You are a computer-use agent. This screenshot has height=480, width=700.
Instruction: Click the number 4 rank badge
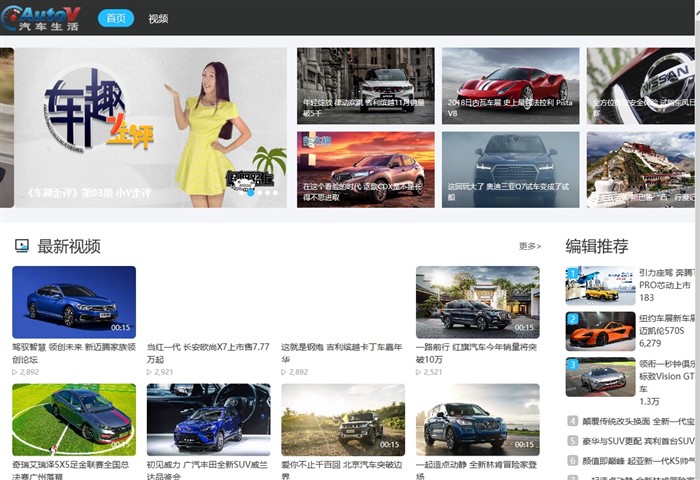[573, 421]
